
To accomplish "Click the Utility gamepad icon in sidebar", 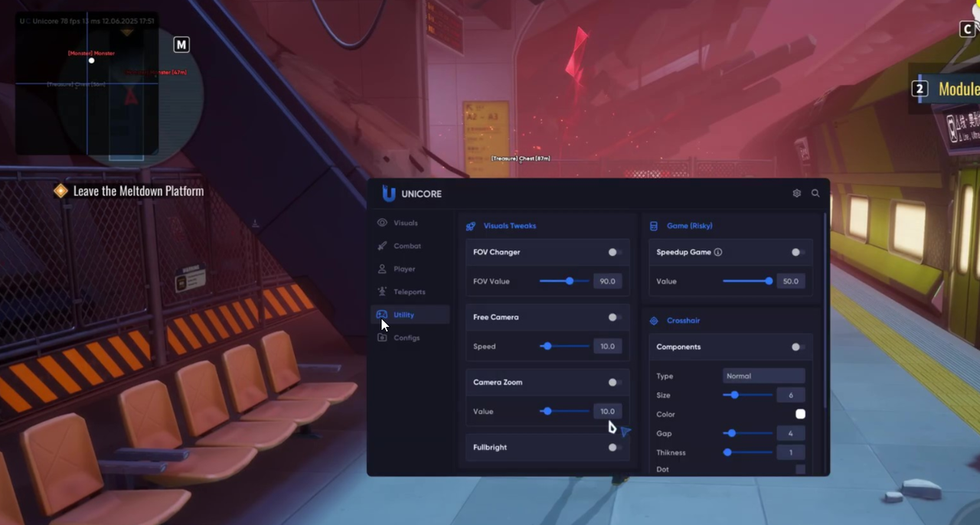I will tap(382, 315).
